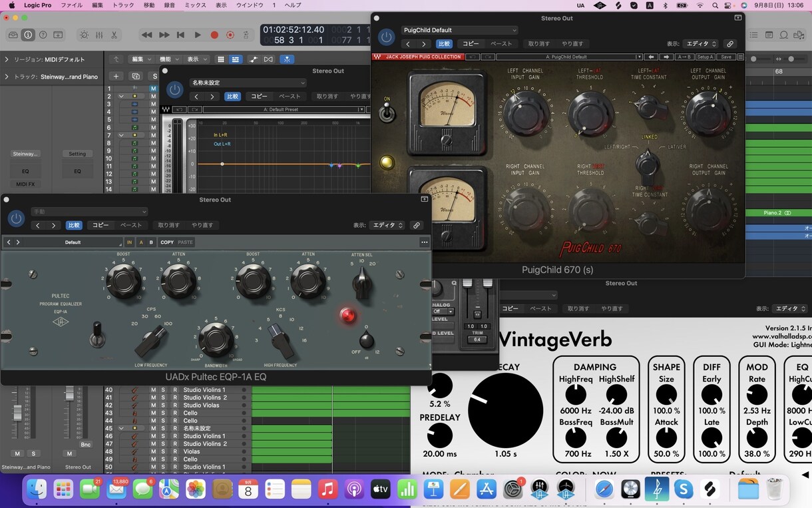Image resolution: width=812 pixels, height=508 pixels.
Task: Open Pultec window エディタ view dropdown
Action: pos(387,225)
